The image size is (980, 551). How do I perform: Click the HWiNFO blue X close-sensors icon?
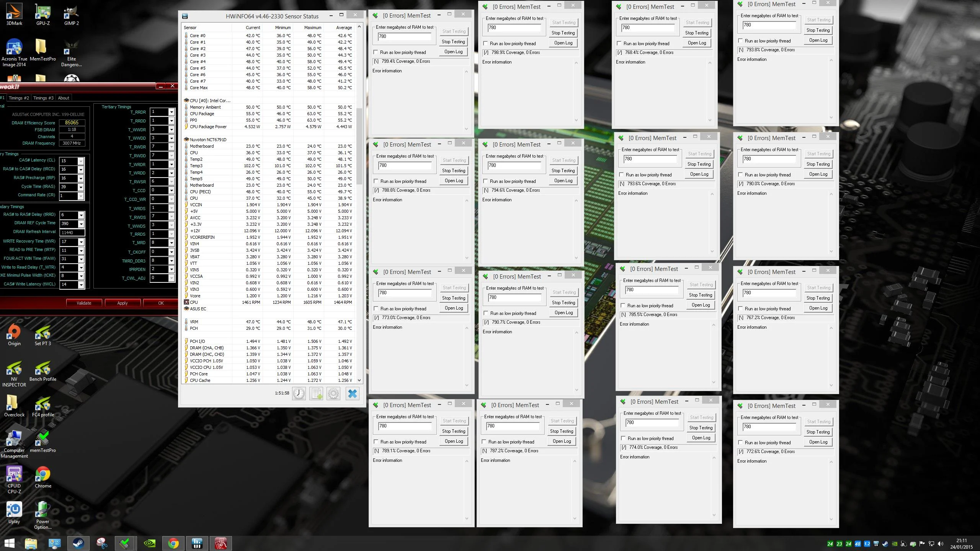click(x=353, y=393)
